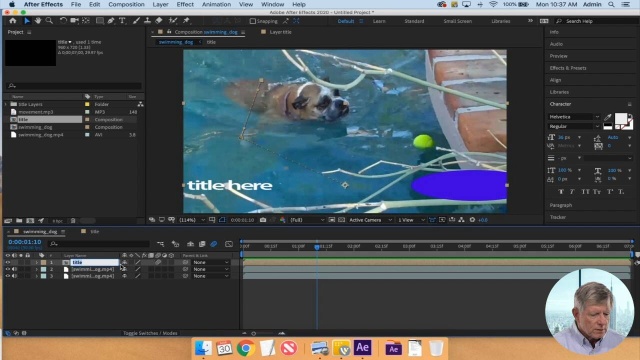The width and height of the screenshot is (640, 360).
Task: Expand layer 2 properties triangle
Action: pos(36,269)
